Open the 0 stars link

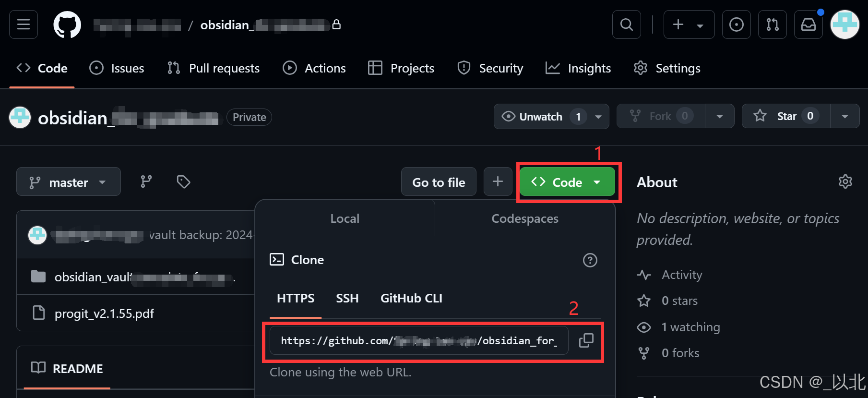[x=667, y=301]
